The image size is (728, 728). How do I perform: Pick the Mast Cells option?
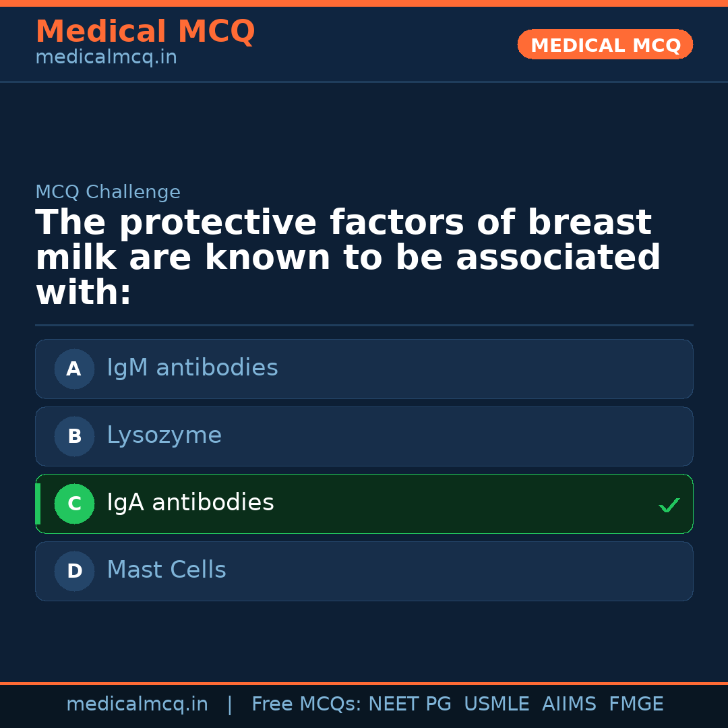[x=166, y=570]
